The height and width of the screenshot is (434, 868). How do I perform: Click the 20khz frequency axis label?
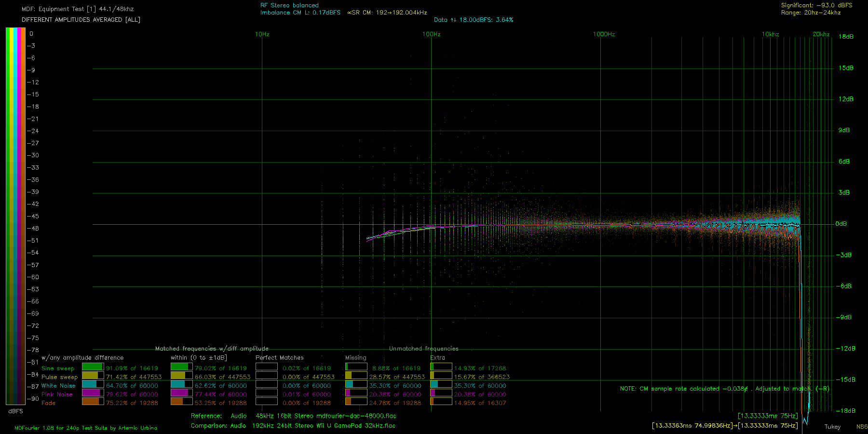(821, 34)
